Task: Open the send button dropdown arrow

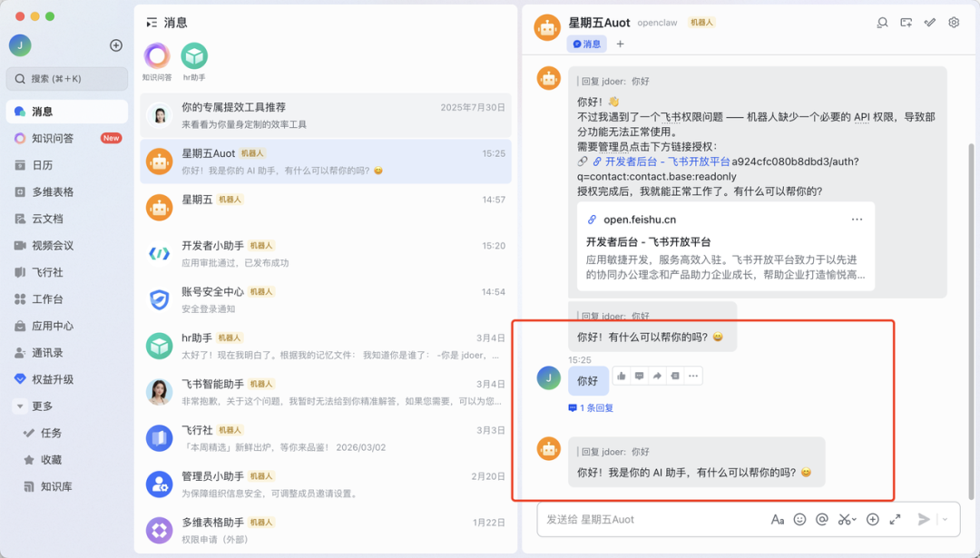Action: click(x=946, y=519)
